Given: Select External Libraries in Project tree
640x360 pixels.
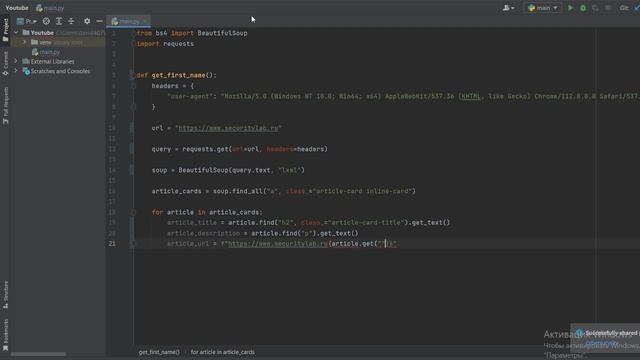Looking at the screenshot, I should coord(52,61).
